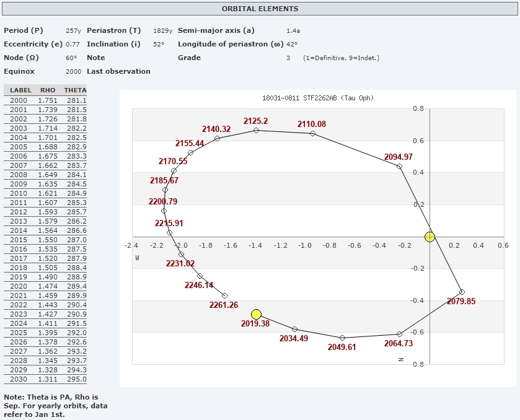This screenshot has height=420, width=520.
Task: Click the ORBITAL ELEMENTS header bar
Action: 260,9
